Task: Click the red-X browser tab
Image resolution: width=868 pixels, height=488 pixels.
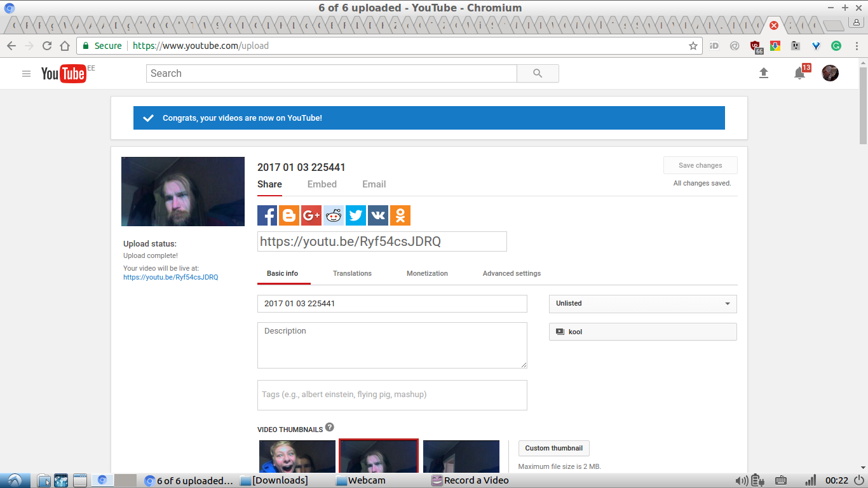Action: click(x=773, y=25)
